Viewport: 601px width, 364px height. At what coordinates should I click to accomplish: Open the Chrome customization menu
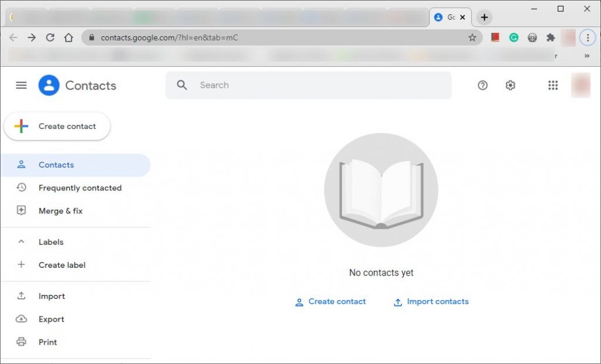(x=588, y=38)
